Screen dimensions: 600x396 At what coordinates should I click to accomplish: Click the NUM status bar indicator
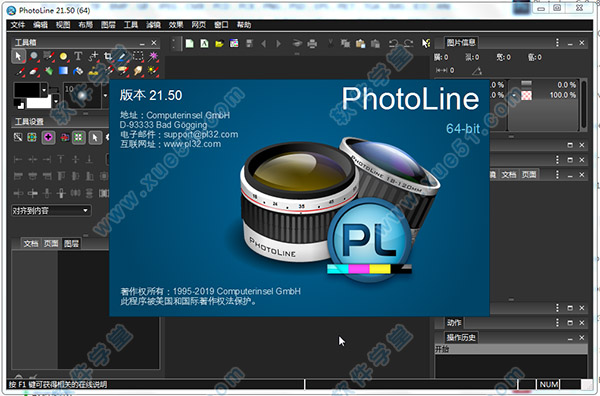549,384
